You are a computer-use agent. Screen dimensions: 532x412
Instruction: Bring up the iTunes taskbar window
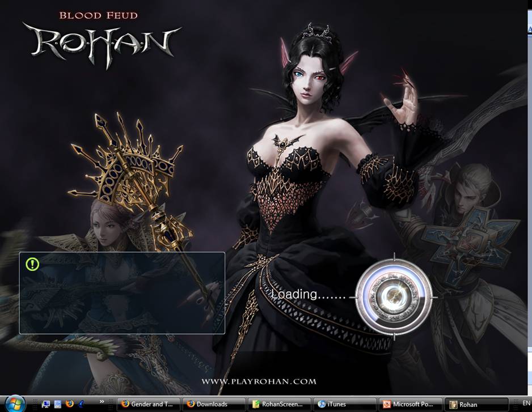(345, 404)
